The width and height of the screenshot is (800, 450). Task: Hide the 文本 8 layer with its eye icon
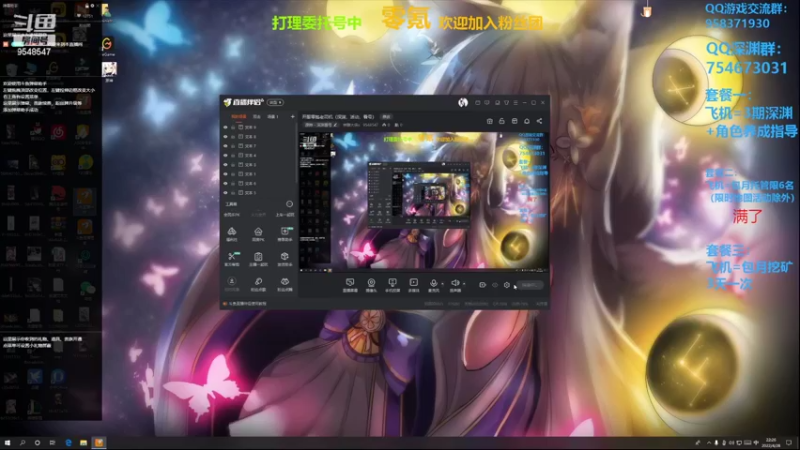click(226, 137)
